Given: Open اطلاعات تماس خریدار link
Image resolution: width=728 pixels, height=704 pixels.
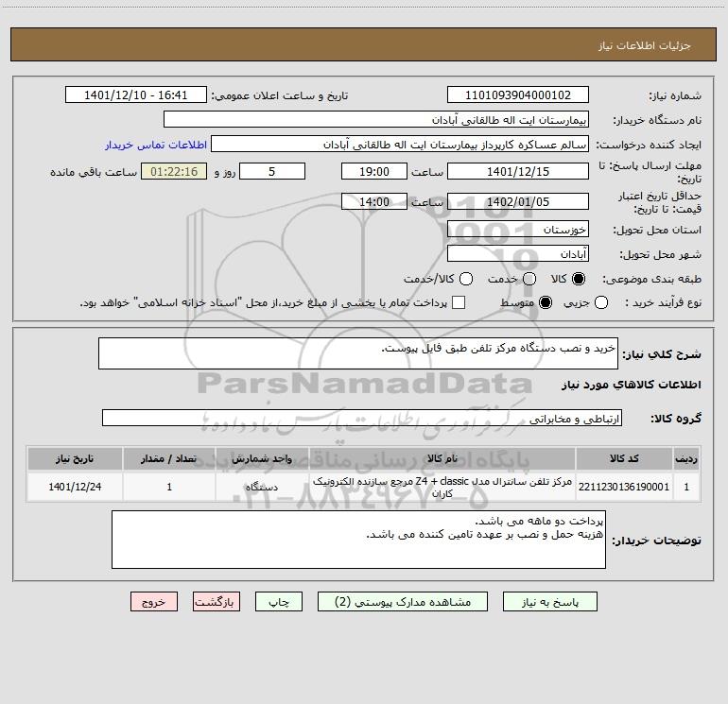Looking at the screenshot, I should 156,145.
